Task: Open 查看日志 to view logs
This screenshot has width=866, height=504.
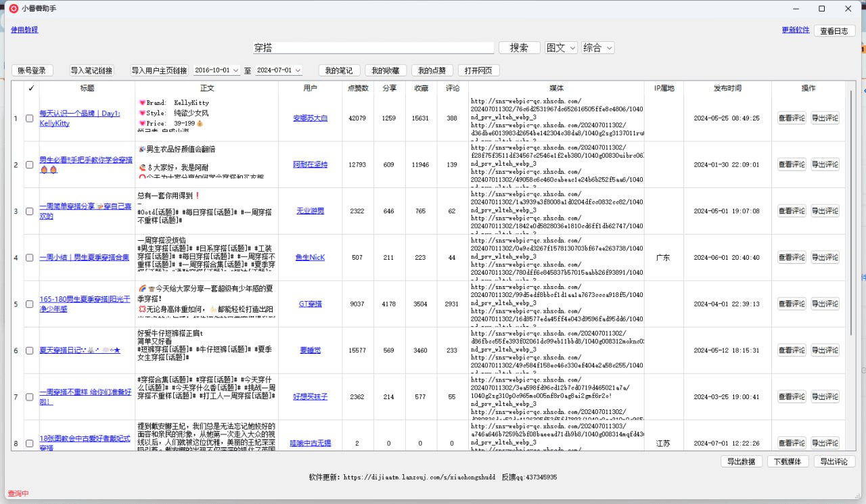Action: point(834,31)
